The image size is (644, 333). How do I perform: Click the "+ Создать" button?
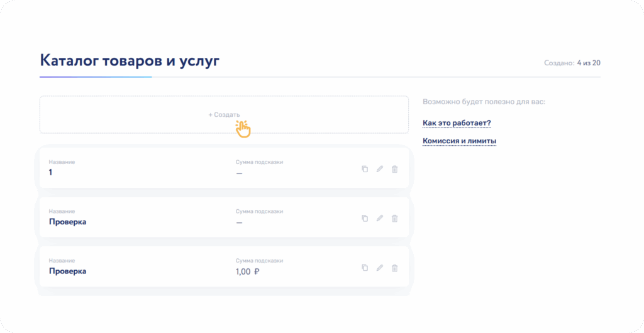click(224, 115)
